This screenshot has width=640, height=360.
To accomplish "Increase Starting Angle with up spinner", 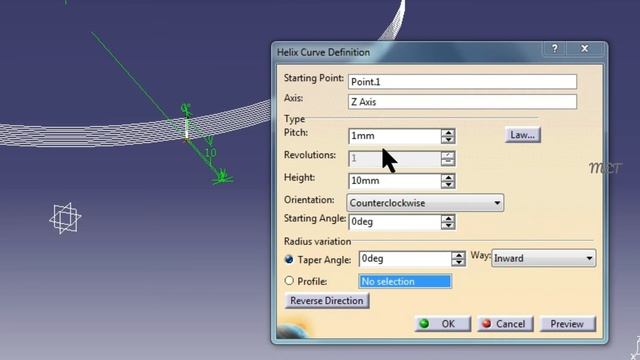I will 448,219.
